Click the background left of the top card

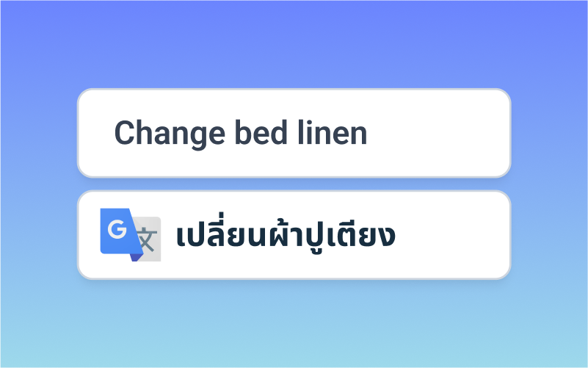pyautogui.click(x=37, y=134)
